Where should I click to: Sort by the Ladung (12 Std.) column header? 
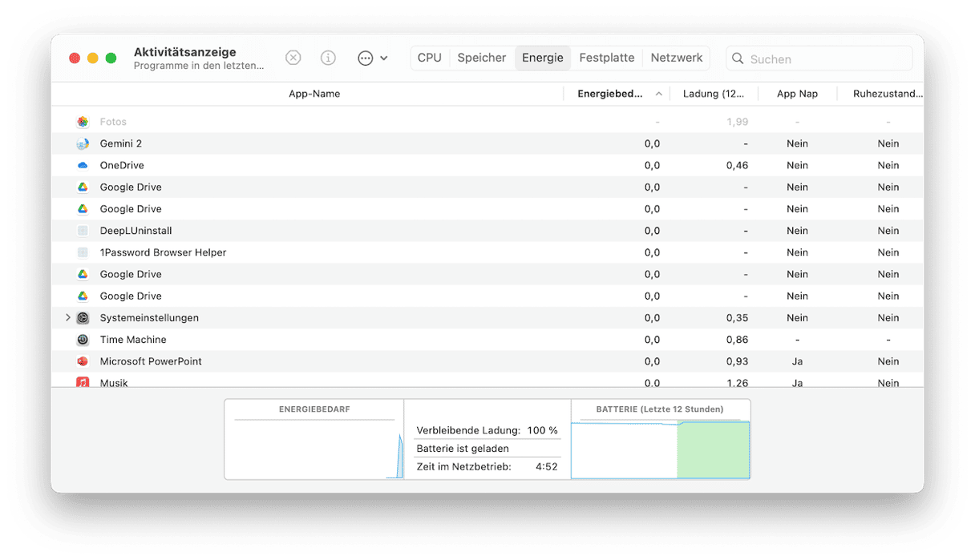click(714, 94)
